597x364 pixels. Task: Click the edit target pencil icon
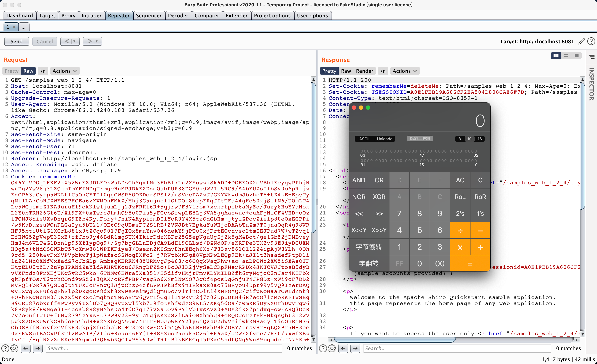(x=582, y=41)
